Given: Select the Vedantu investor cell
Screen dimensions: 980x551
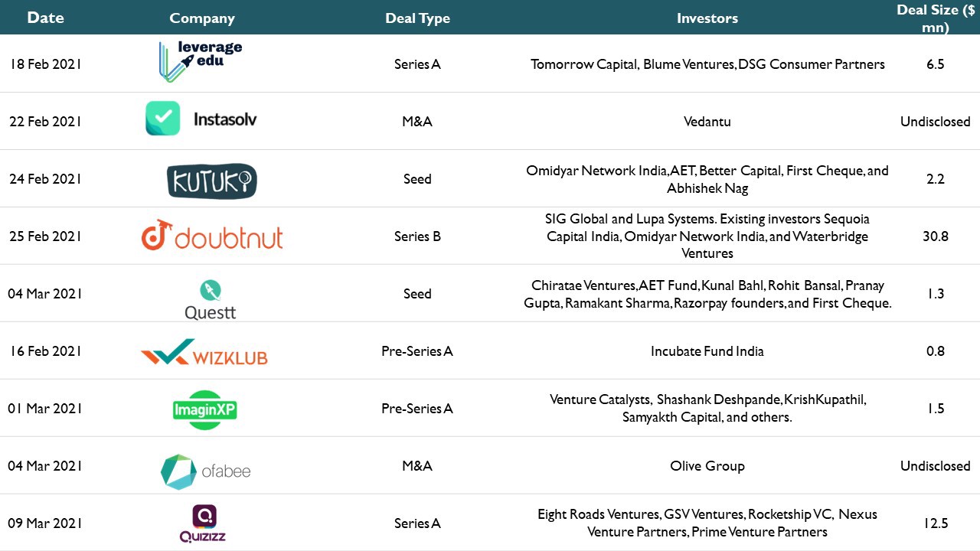Looking at the screenshot, I should pos(707,122).
